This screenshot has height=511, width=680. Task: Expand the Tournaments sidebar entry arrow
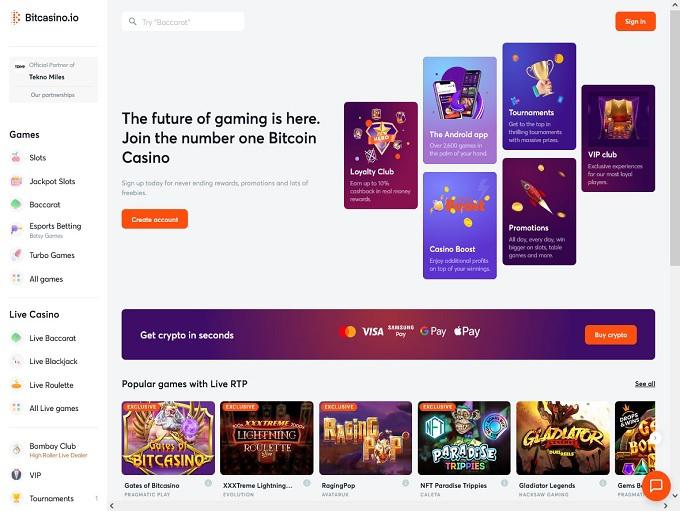[96, 498]
